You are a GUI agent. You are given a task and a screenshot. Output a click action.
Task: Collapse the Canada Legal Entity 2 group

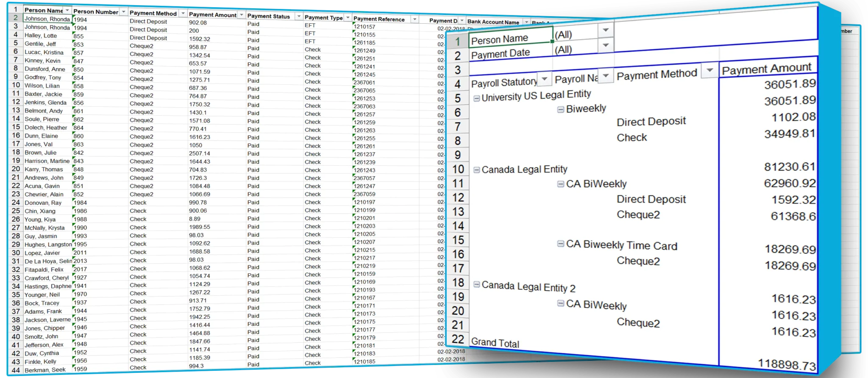pyautogui.click(x=476, y=284)
